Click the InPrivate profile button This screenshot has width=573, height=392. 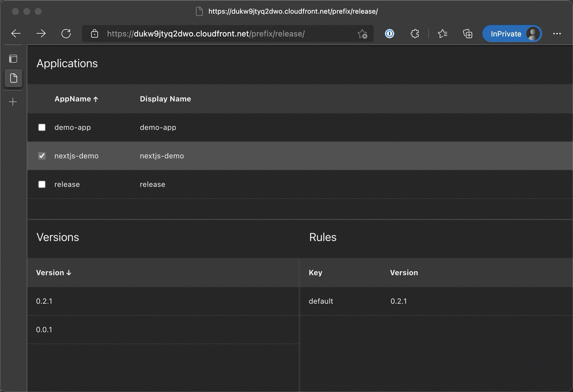coord(511,34)
